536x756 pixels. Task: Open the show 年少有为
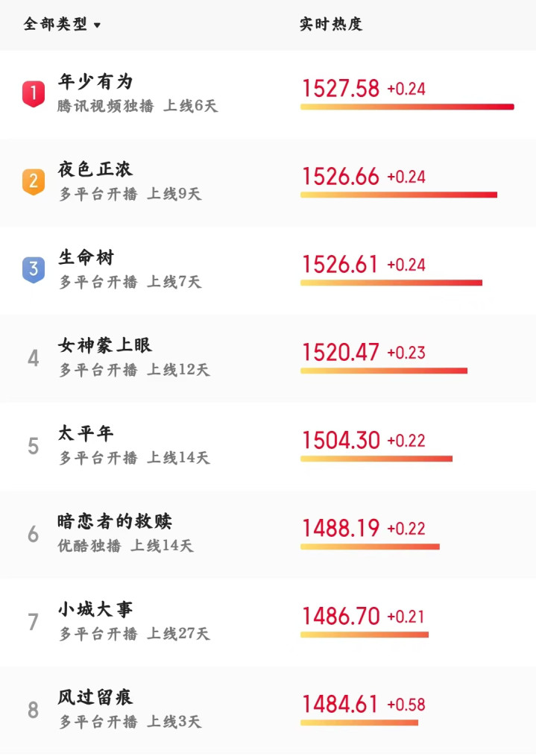tap(95, 82)
